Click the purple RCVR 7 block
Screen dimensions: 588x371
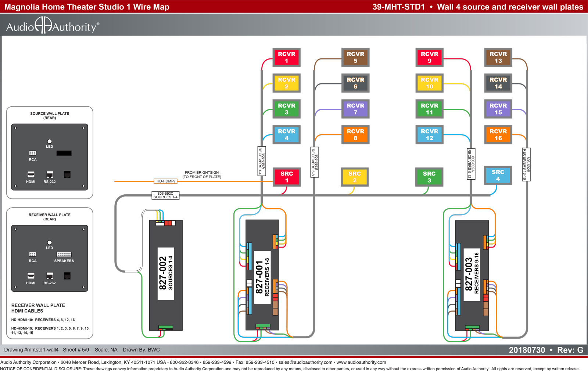[355, 109]
